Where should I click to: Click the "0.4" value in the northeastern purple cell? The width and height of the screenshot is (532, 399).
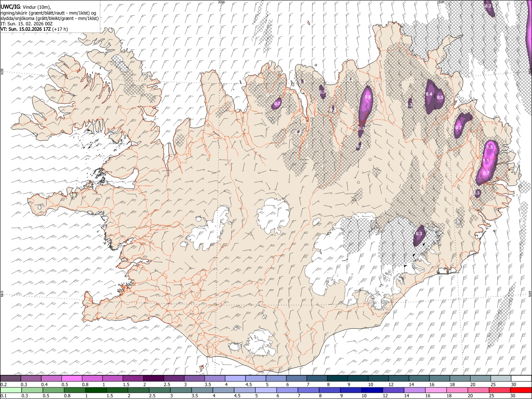[429, 94]
